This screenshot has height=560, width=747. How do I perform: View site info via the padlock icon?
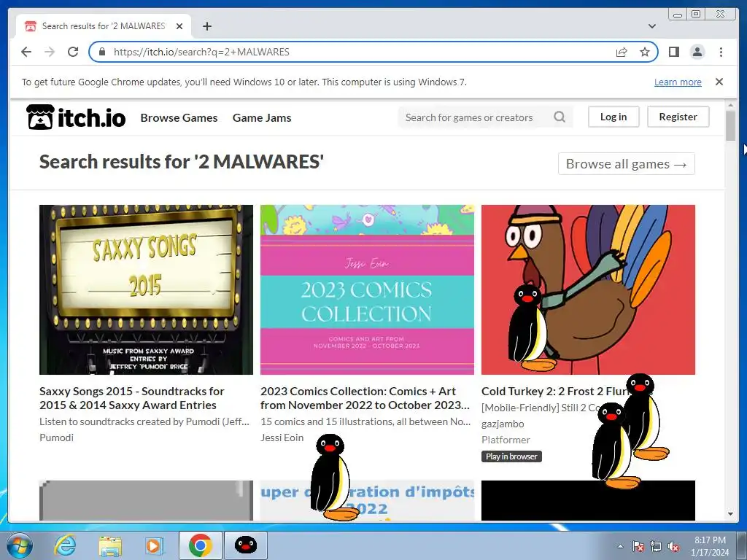tap(101, 52)
